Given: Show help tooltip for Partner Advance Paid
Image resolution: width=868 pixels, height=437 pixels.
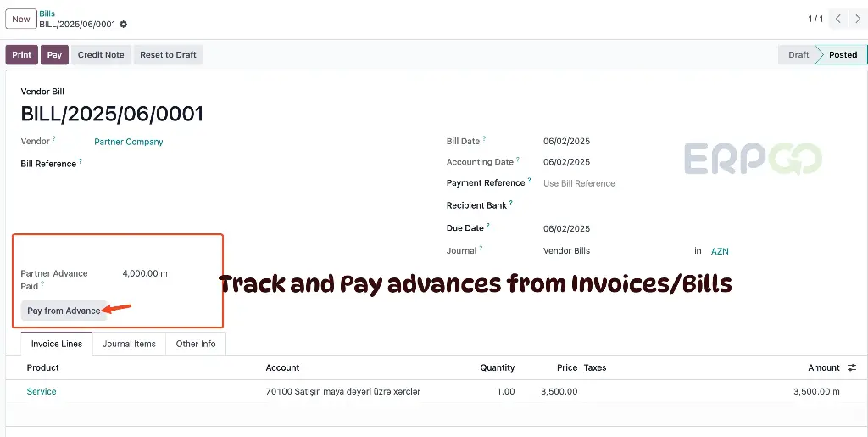Looking at the screenshot, I should click(x=42, y=283).
